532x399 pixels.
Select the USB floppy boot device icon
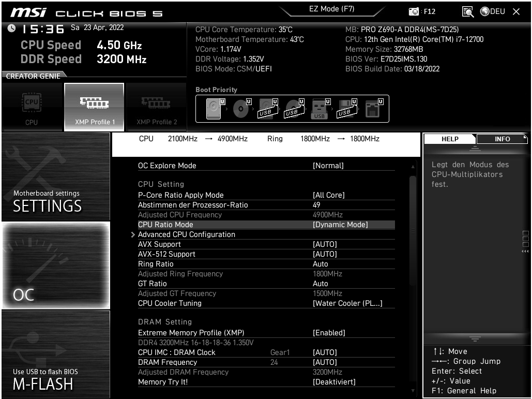[347, 109]
